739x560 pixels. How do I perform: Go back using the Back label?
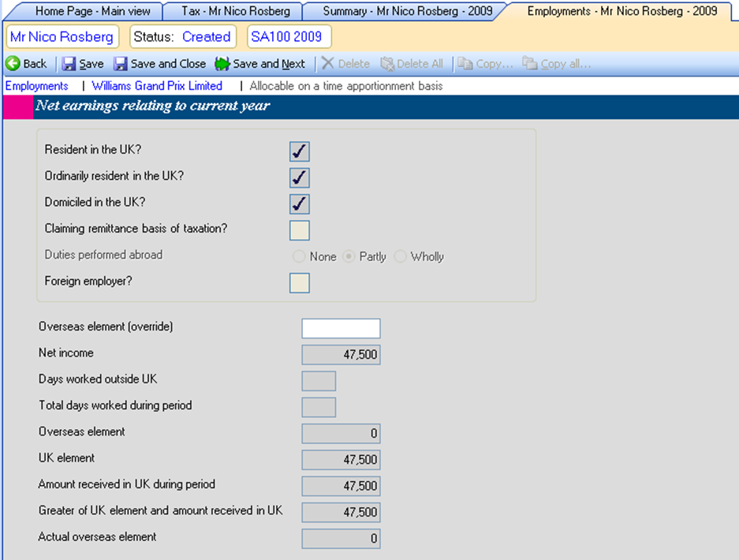[35, 64]
